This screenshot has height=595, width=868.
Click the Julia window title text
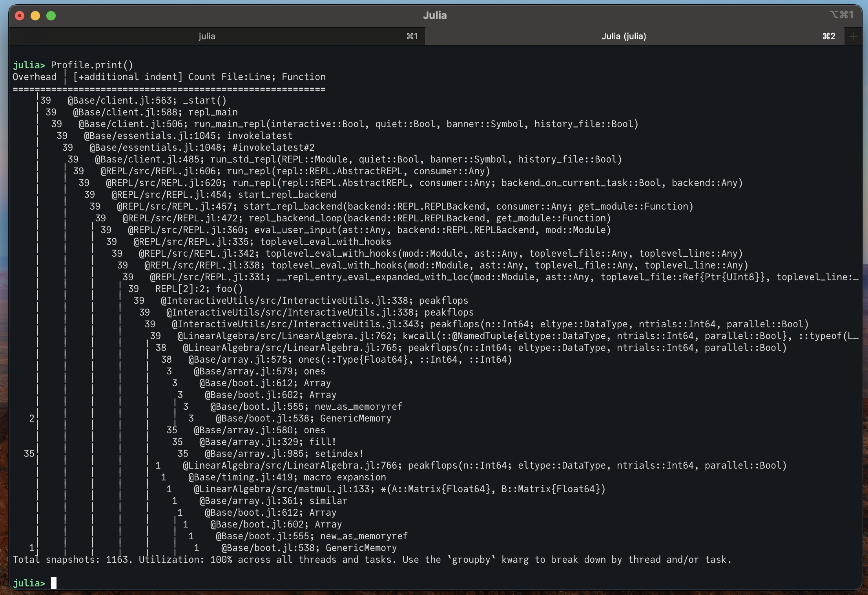point(435,15)
